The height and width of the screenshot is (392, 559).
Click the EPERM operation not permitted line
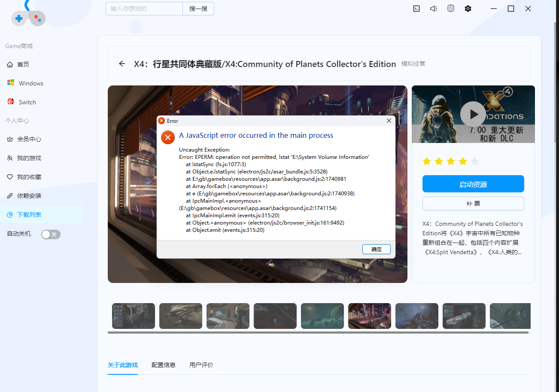point(274,157)
